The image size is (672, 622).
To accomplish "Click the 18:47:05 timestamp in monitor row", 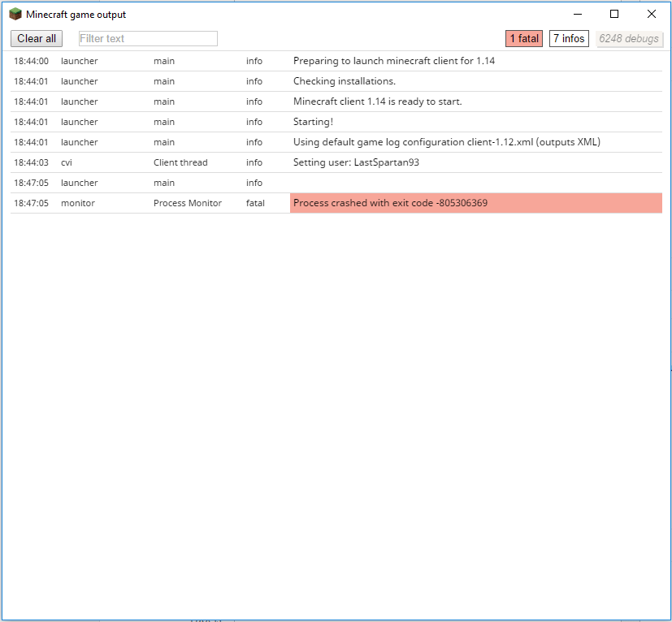I will (32, 203).
